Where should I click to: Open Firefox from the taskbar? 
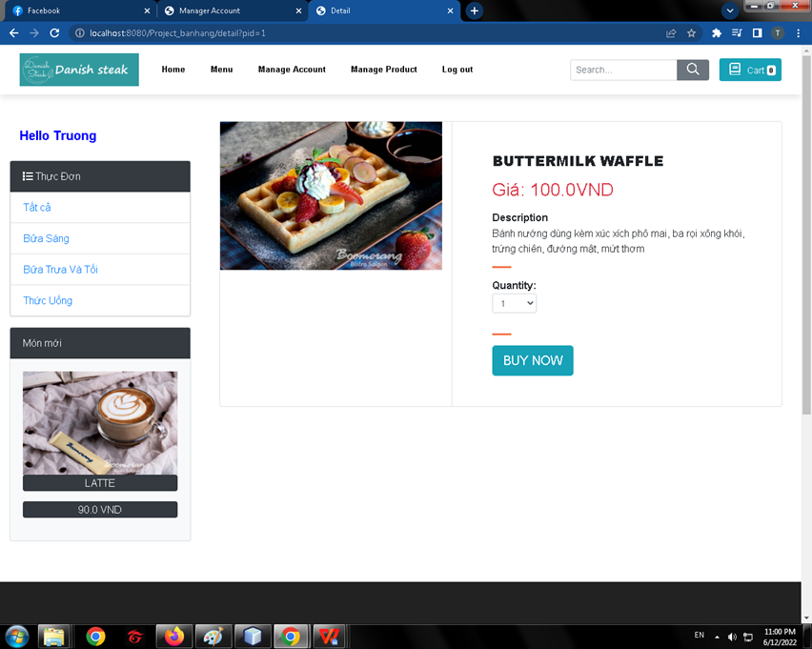pyautogui.click(x=174, y=636)
